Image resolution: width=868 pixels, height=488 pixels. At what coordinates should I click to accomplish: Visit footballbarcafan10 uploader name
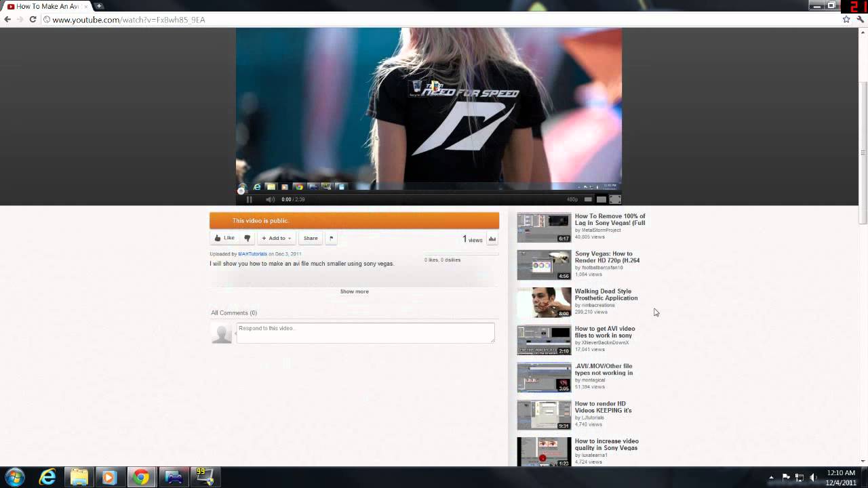[602, 268]
